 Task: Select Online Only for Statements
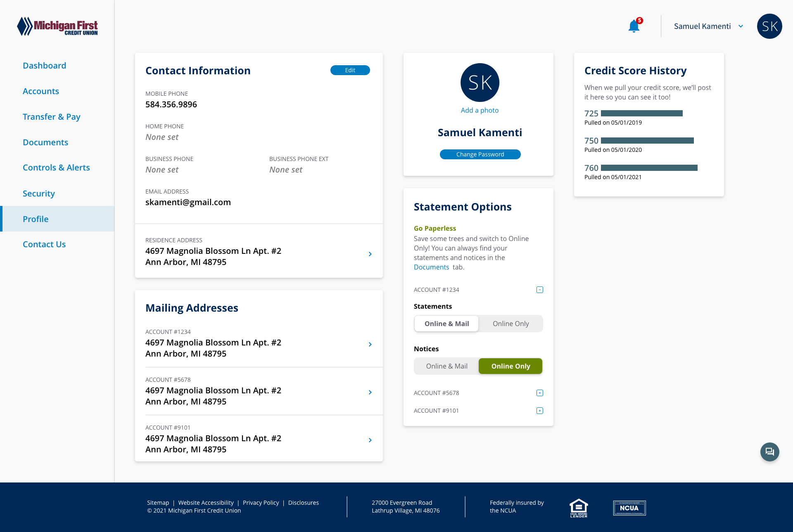pyautogui.click(x=510, y=324)
